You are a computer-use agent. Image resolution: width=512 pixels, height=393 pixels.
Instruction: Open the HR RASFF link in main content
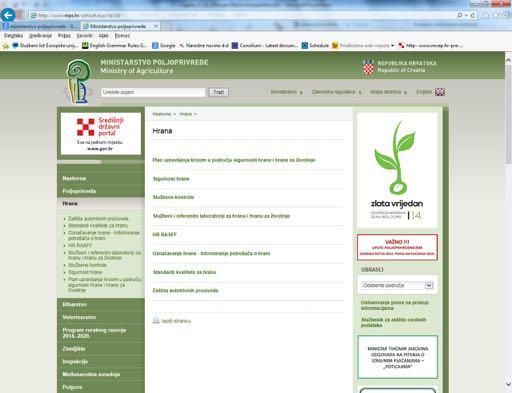(x=164, y=235)
